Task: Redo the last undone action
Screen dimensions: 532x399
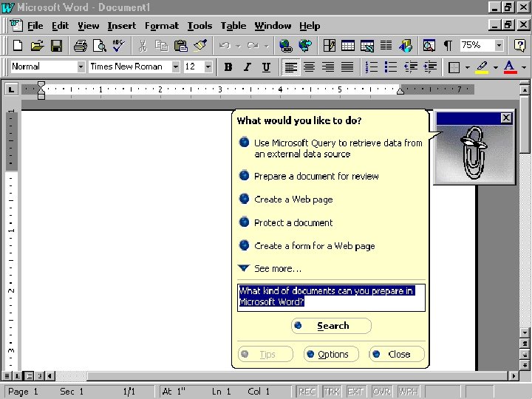Action: coord(253,45)
